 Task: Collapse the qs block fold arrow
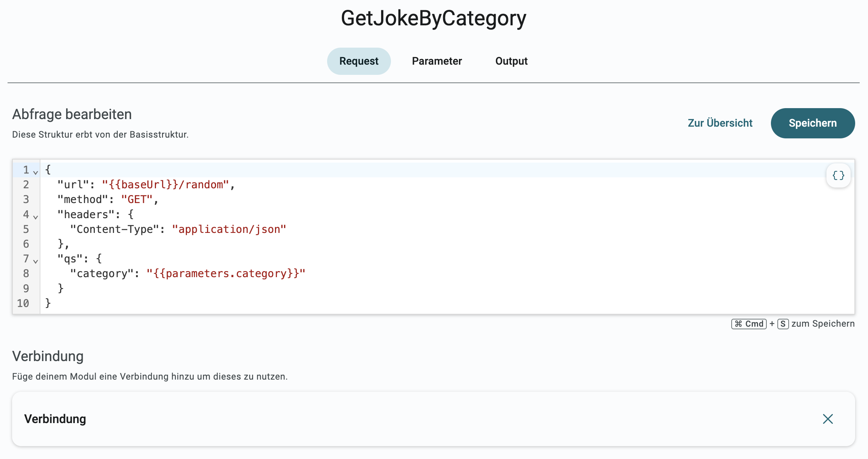(x=36, y=261)
